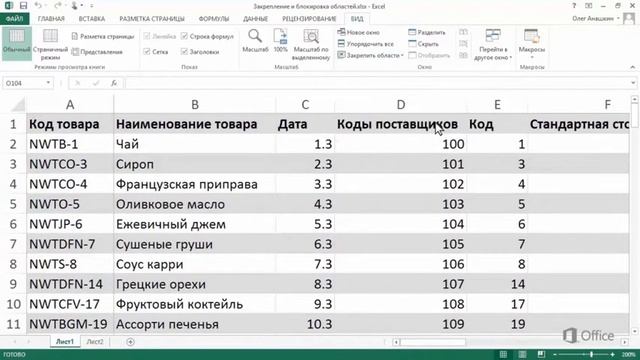Image resolution: width=640 pixels, height=360 pixels.
Task: Switch to the ВСТАВКА (Insert) tab
Action: click(91, 19)
